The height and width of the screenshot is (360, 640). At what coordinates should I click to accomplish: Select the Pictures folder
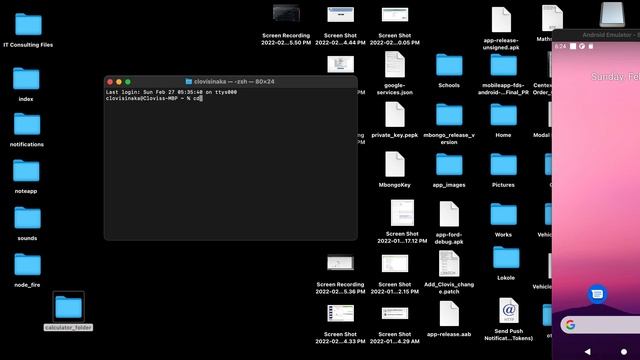[x=503, y=164]
